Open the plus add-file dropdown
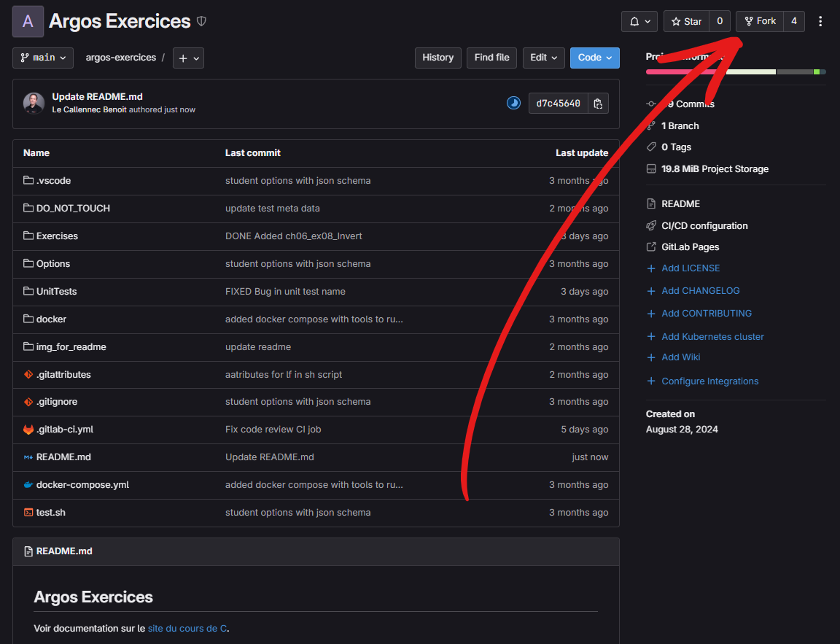Viewport: 840px width, 644px height. pos(188,58)
